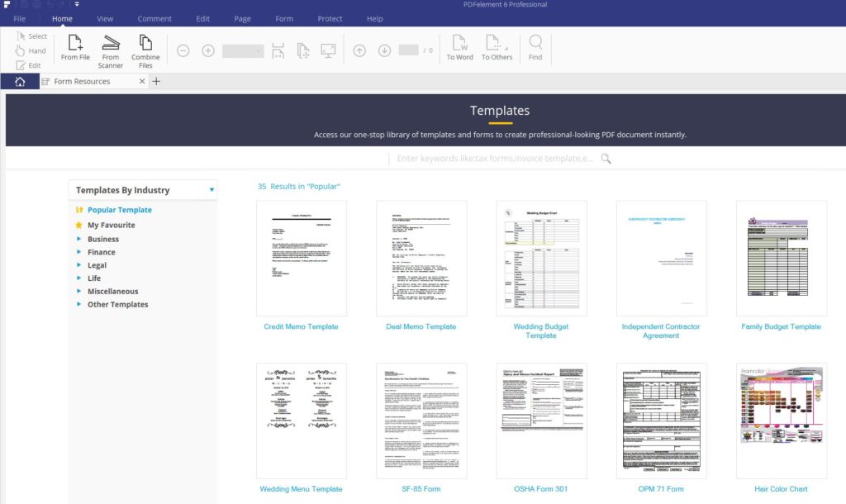Screen dimensions: 846x504
Task: Open OSHA Form 301 thumbnail
Action: pyautogui.click(x=541, y=421)
